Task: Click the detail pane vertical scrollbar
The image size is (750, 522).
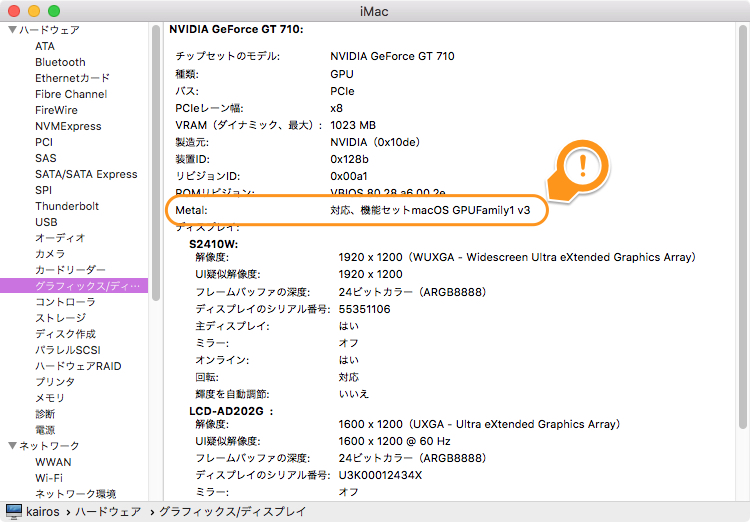Action: 742,227
